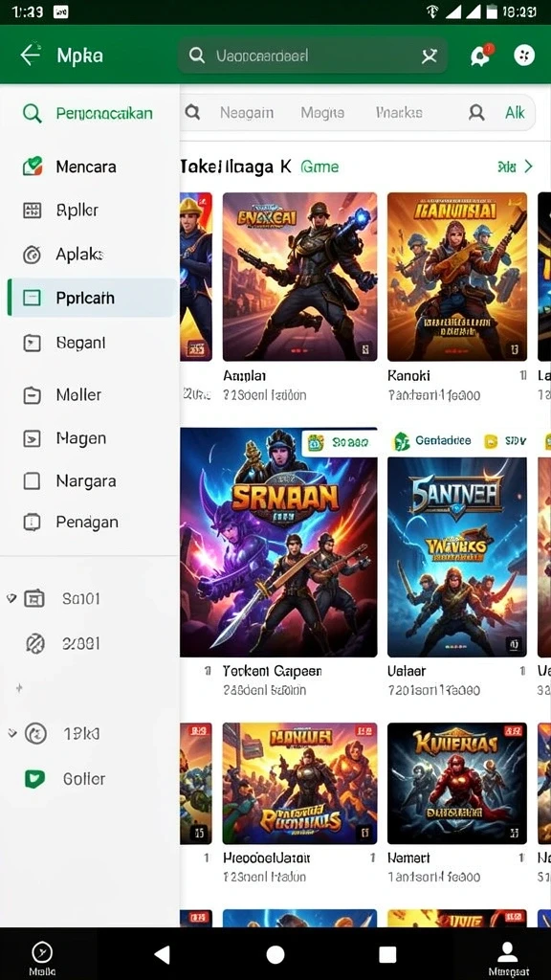Click the Penagan sidebar label
Image resolution: width=551 pixels, height=980 pixels.
point(87,523)
